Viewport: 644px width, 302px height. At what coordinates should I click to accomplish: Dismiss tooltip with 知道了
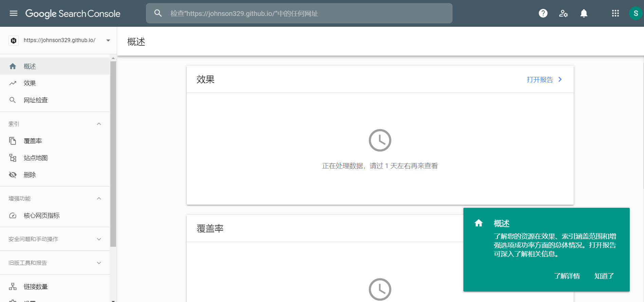point(604,276)
